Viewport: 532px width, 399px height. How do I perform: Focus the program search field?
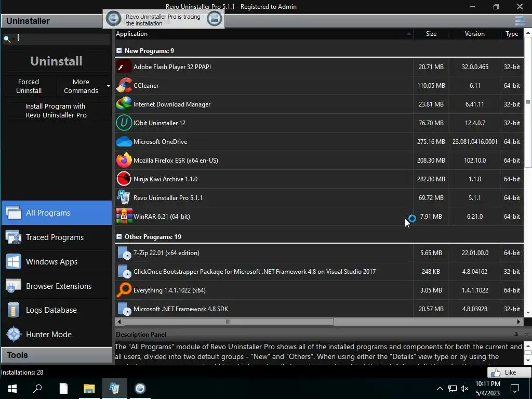point(63,38)
